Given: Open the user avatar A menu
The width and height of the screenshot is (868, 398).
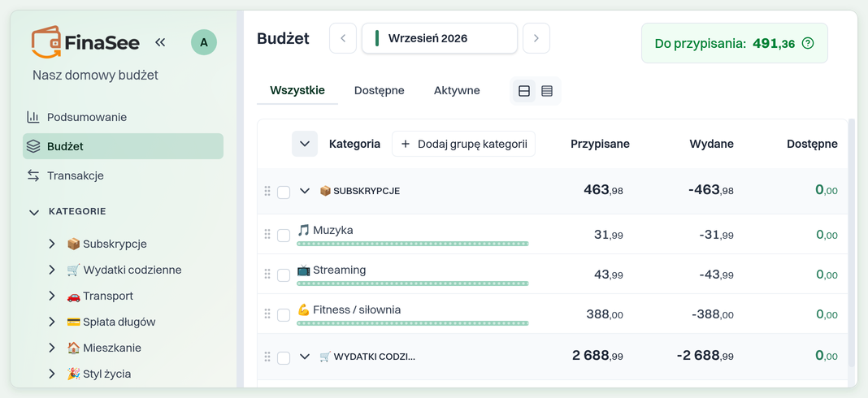Looking at the screenshot, I should 204,42.
